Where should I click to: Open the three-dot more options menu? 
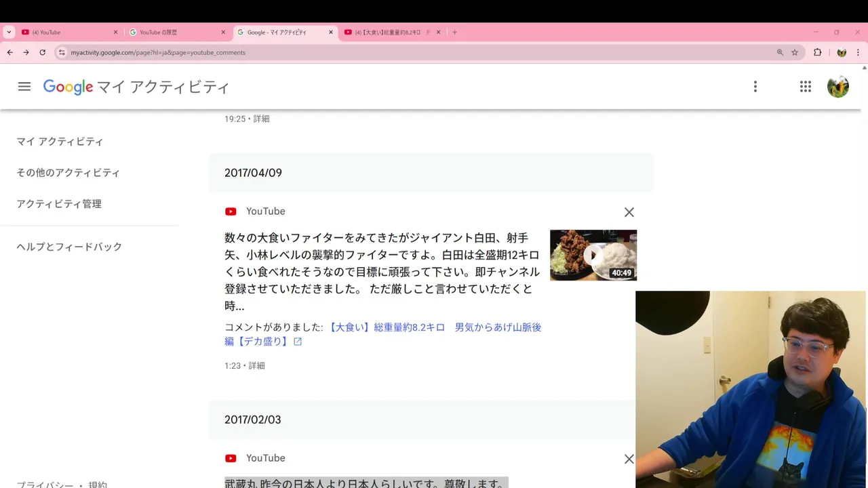click(755, 87)
